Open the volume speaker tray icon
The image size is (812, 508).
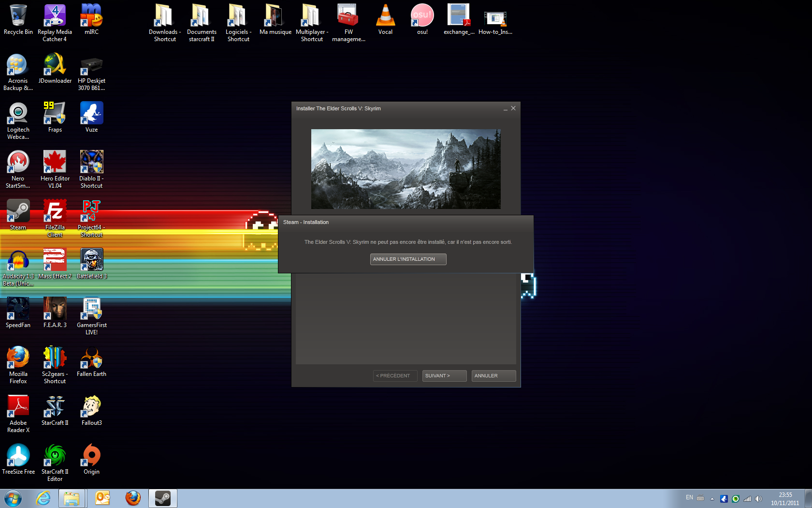point(758,499)
